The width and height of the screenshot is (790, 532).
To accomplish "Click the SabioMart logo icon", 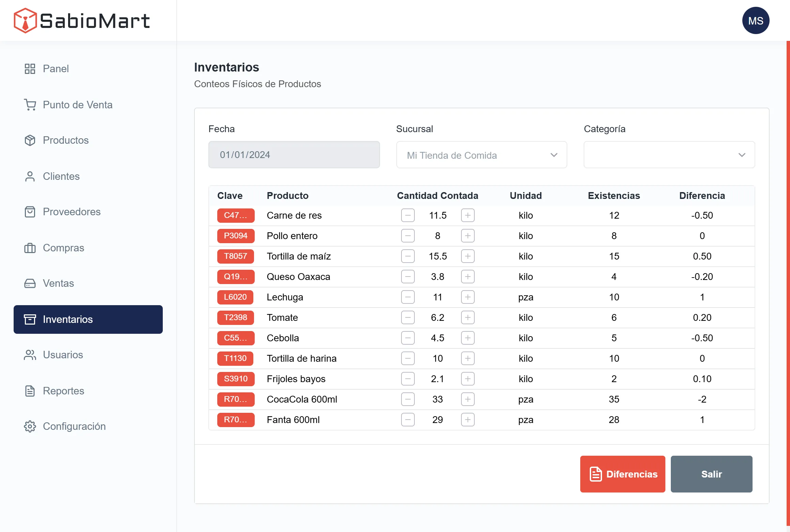I will click(x=25, y=20).
